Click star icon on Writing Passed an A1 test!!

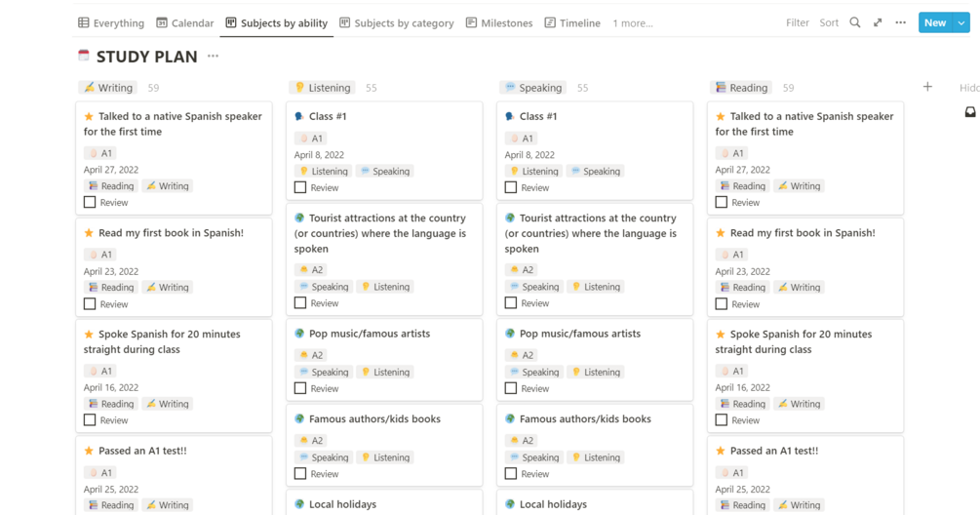[x=89, y=451]
